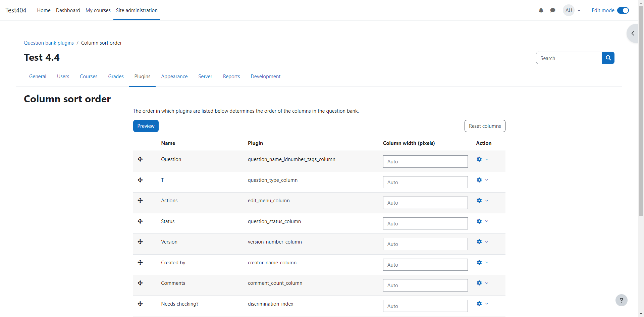
Task: Switch to the Appearance tab
Action: (174, 76)
